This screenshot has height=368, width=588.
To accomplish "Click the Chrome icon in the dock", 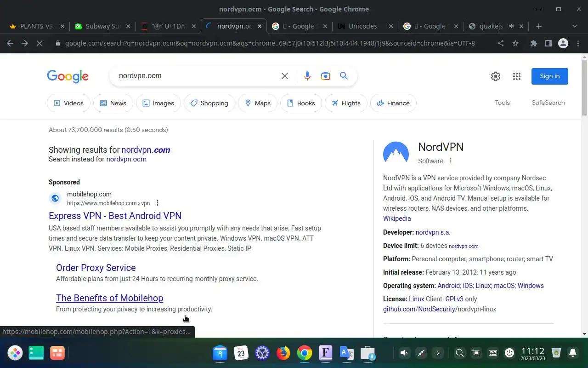I will [304, 353].
